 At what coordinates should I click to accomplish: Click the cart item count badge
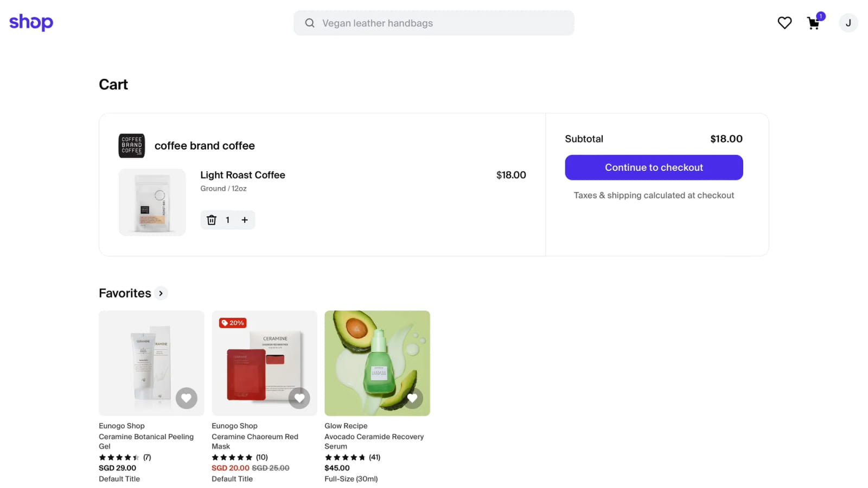821,16
